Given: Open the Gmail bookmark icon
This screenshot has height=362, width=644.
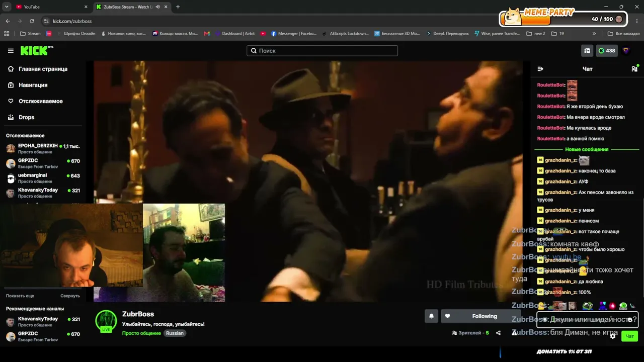Looking at the screenshot, I should pyautogui.click(x=207, y=34).
